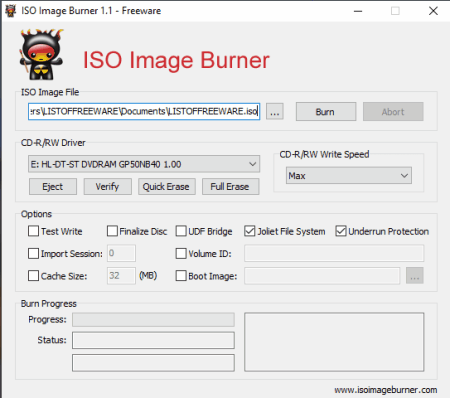450x398 pixels.
Task: Open the CD-R/RW Driver dropdown
Action: point(144,164)
